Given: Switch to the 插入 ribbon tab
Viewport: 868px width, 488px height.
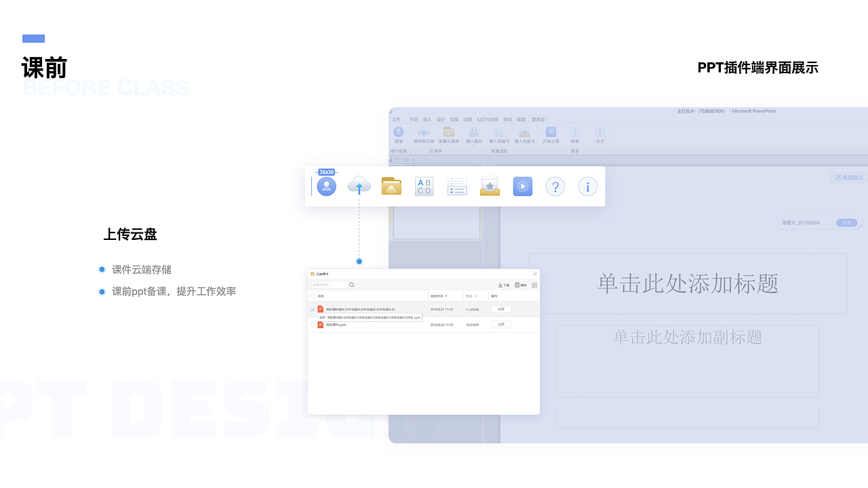Looking at the screenshot, I should (427, 119).
